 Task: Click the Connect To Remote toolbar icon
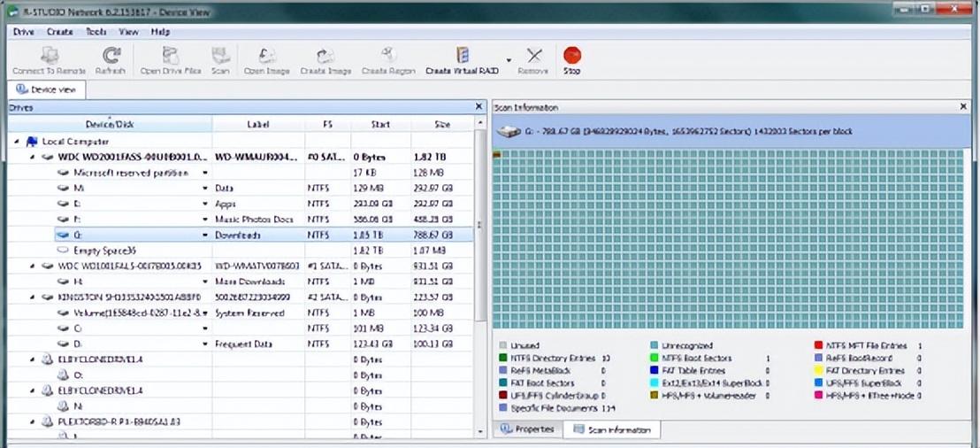coord(49,55)
